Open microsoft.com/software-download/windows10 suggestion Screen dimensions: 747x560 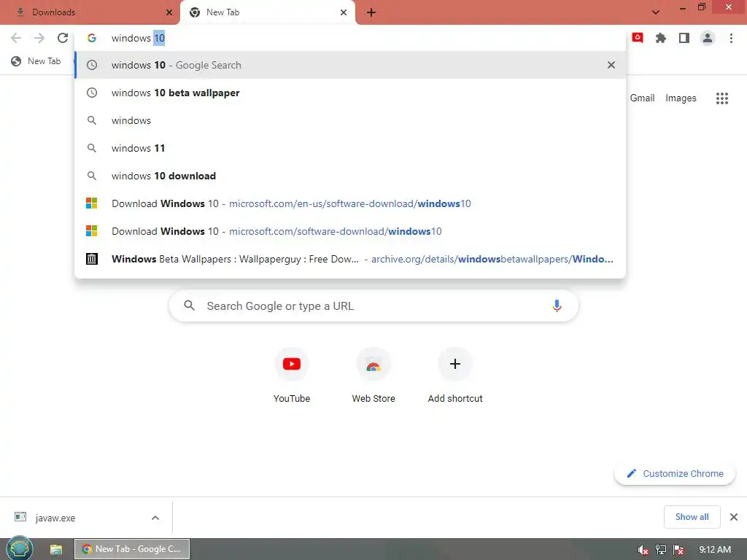click(x=350, y=231)
